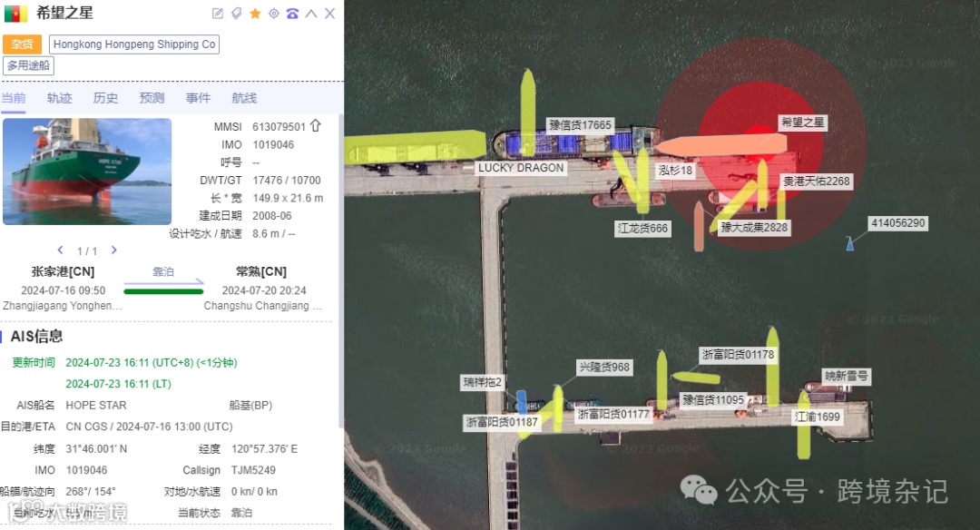
Task: Select the 当前 tab
Action: click(14, 98)
